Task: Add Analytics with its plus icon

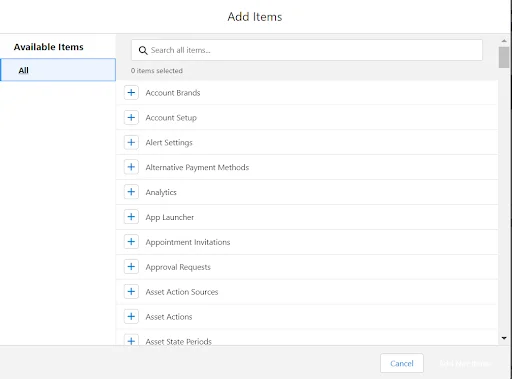Action: (x=131, y=192)
